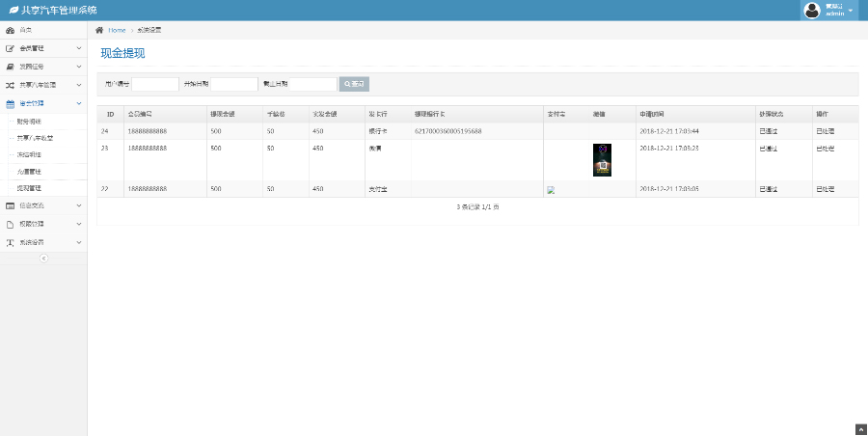The image size is (868, 436).
Task: Open the WeChat QR code thumbnail
Action: [x=602, y=159]
